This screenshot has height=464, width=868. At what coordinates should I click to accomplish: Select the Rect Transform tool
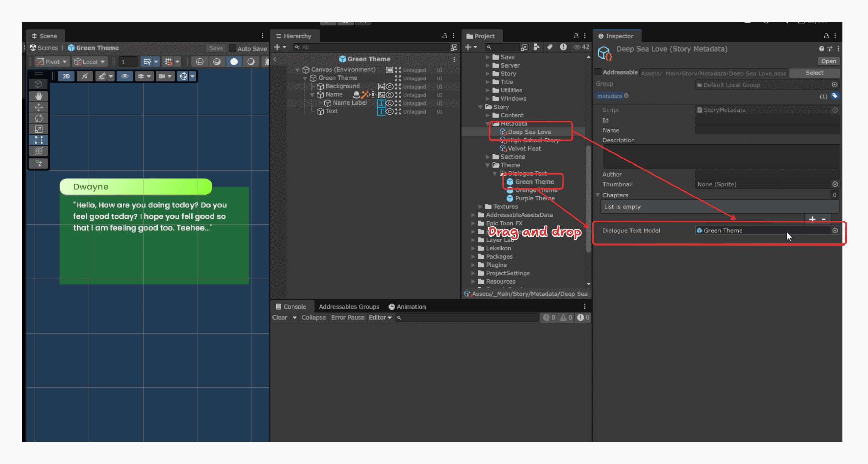(38, 140)
